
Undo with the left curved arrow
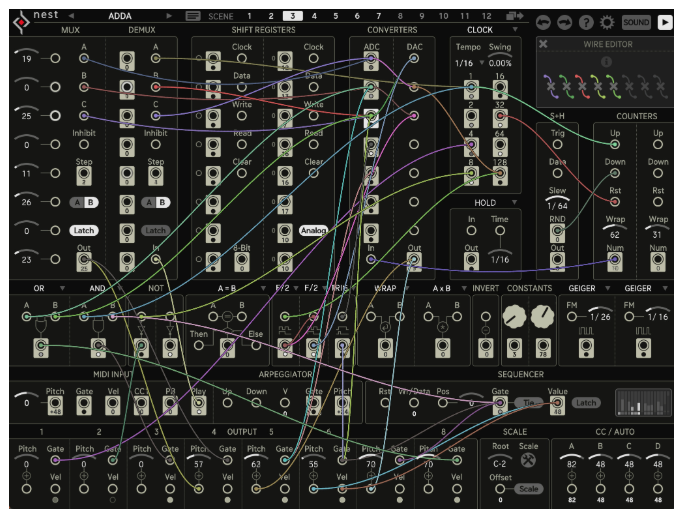543,22
